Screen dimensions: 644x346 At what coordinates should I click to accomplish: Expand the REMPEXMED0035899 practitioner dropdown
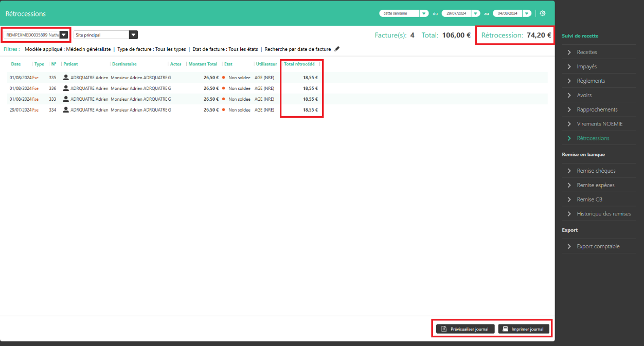pos(64,35)
